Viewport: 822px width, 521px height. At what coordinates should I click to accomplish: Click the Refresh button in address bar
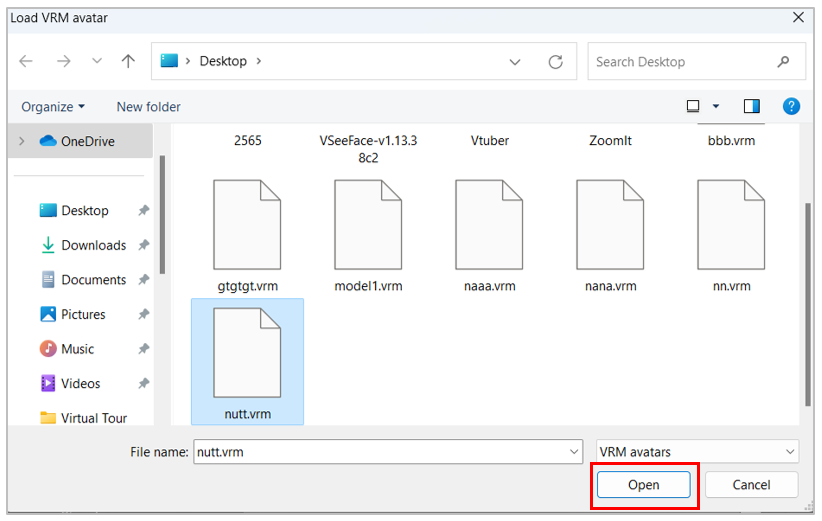[x=555, y=62]
